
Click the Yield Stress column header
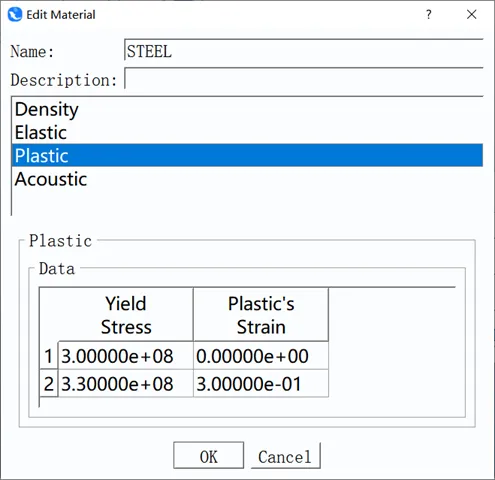[x=126, y=315]
